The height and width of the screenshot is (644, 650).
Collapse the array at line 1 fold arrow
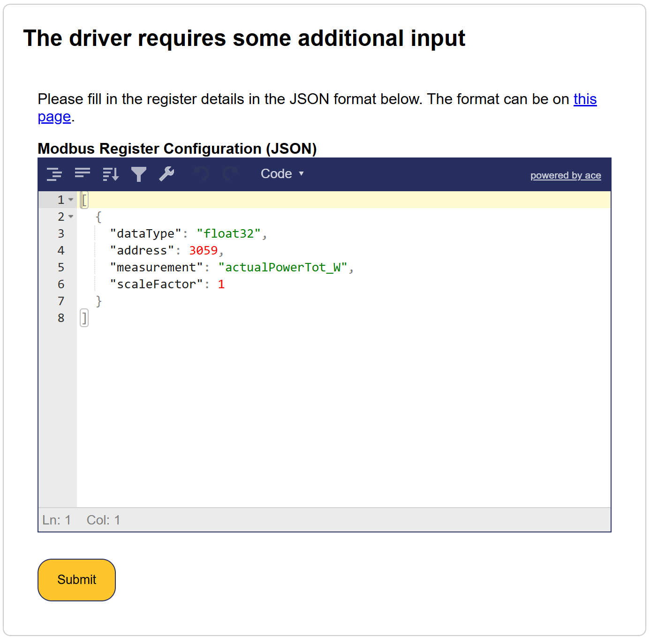71,199
